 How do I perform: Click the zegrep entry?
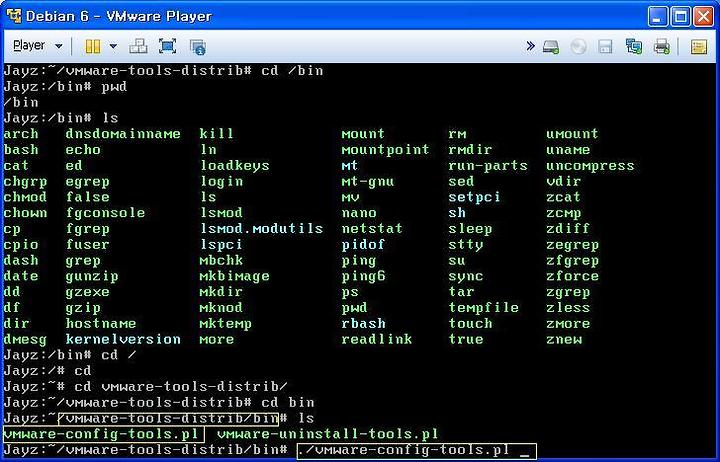(572, 245)
